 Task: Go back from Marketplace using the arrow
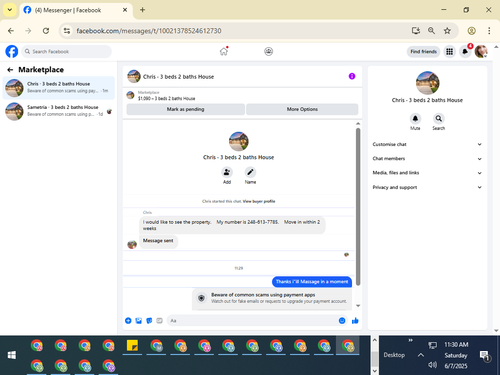pyautogui.click(x=10, y=70)
